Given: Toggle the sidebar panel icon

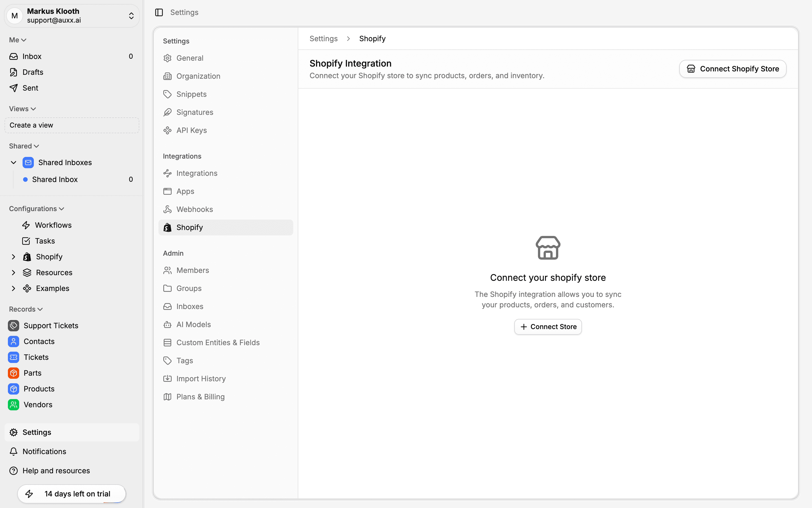Looking at the screenshot, I should pos(159,12).
